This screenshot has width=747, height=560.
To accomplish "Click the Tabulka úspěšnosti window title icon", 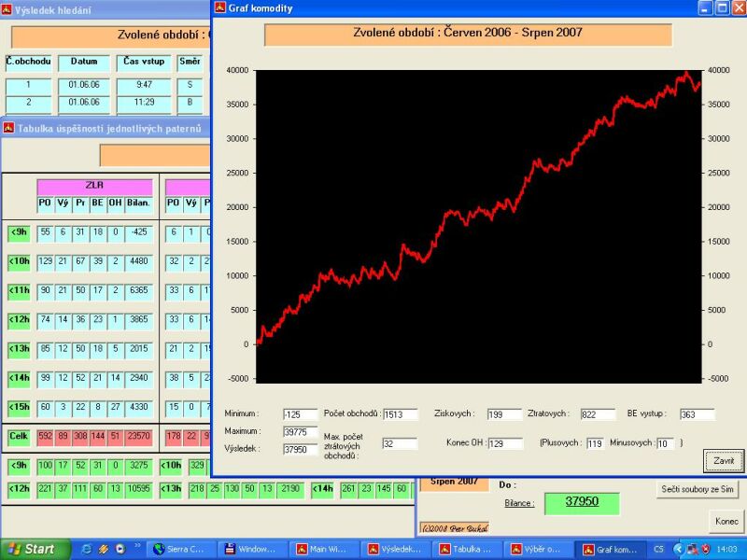I will (8, 128).
